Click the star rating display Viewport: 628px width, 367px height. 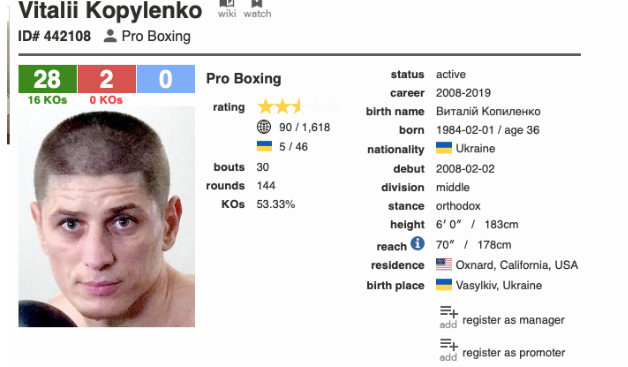click(299, 107)
